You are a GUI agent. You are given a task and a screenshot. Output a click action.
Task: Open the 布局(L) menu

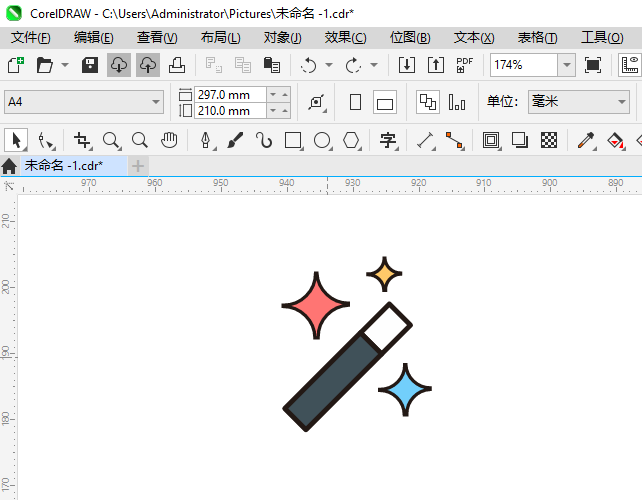[x=220, y=38]
